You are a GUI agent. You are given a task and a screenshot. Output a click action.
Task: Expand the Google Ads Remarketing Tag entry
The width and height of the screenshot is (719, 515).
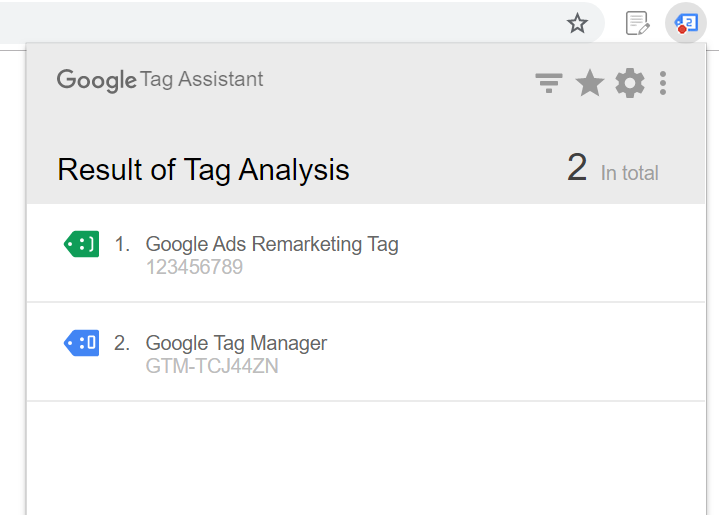click(x=272, y=244)
